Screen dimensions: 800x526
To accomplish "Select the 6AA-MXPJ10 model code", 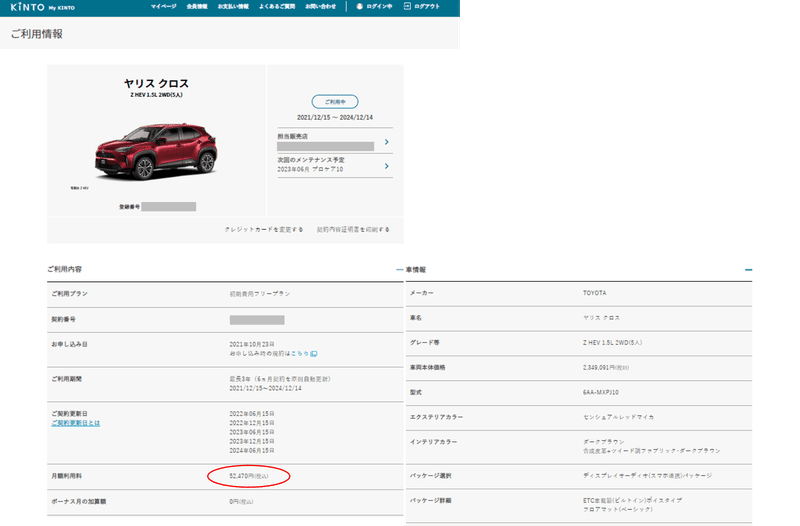I will point(601,392).
